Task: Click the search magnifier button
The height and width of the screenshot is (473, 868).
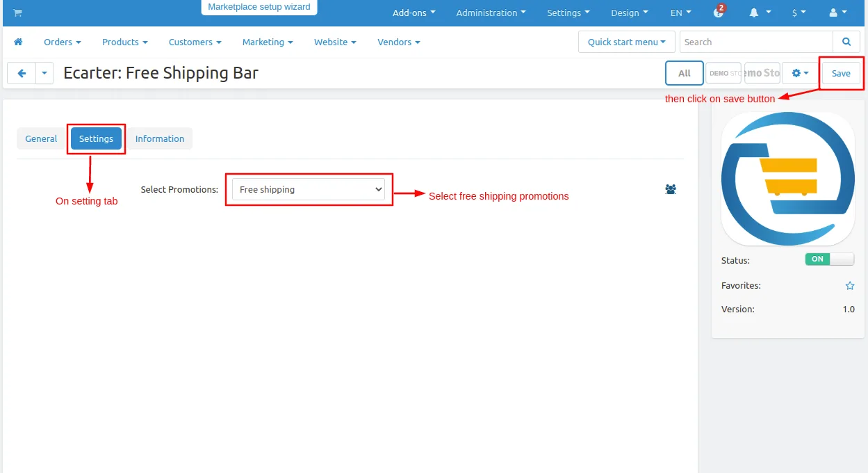Action: [846, 42]
